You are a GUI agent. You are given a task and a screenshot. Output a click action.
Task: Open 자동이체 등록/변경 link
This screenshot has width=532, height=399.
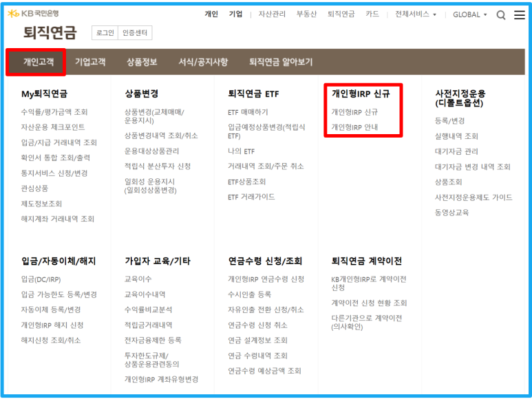point(51,310)
